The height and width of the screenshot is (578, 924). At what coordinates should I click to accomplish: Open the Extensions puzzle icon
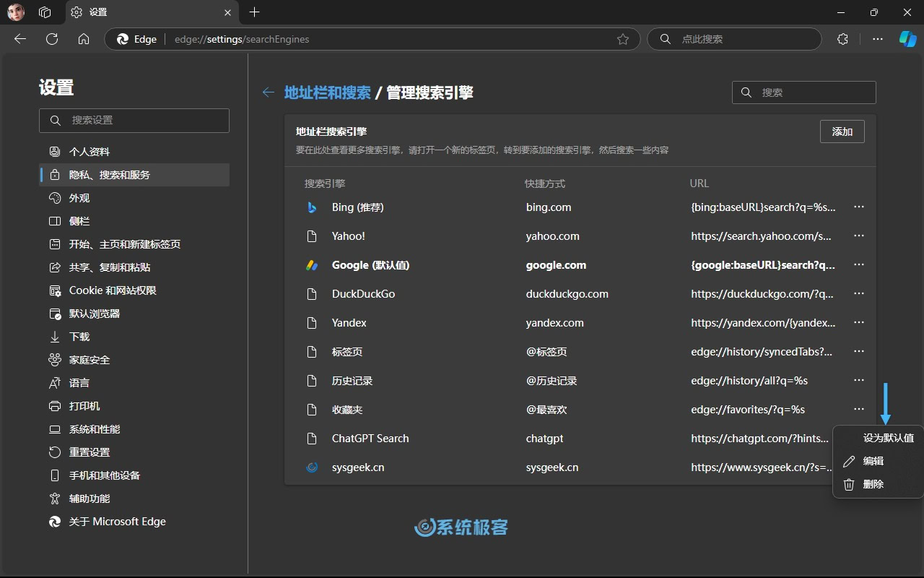[842, 39]
